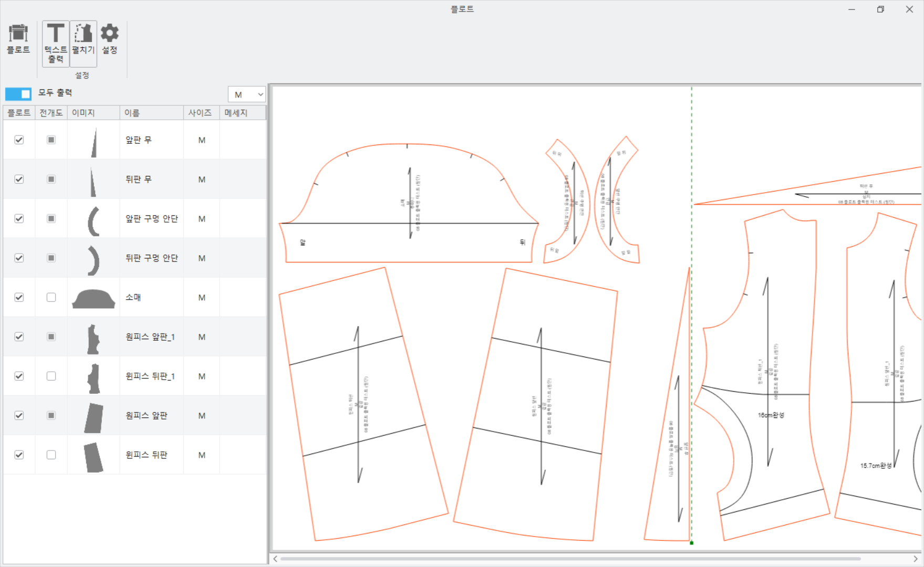Uncheck 플로트 checkbox for 원피스 뒤판_1
This screenshot has height=567, width=924.
click(x=19, y=376)
